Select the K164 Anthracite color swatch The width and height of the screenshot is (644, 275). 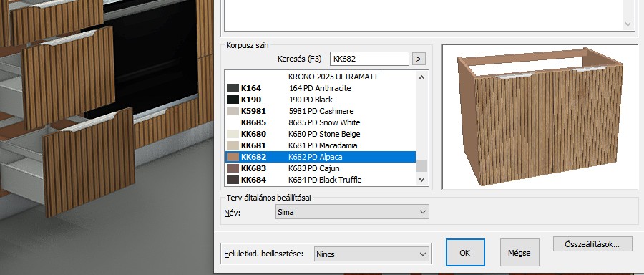[233, 88]
